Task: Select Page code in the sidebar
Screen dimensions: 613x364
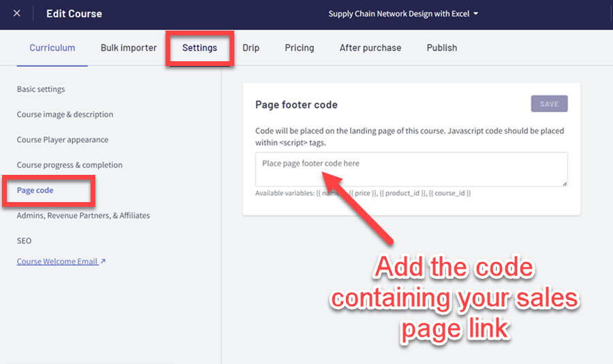Action: 35,191
